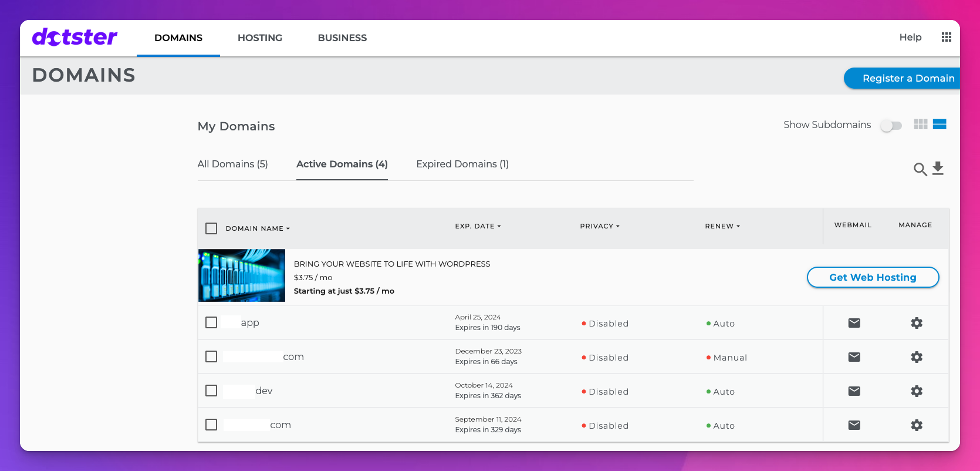980x471 pixels.
Task: Open webmail for domain expiring December 23, 2023
Action: coord(854,357)
